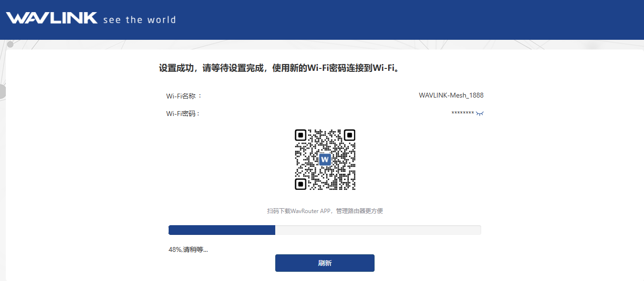Click the WAVLINK logo in the header

click(52, 18)
